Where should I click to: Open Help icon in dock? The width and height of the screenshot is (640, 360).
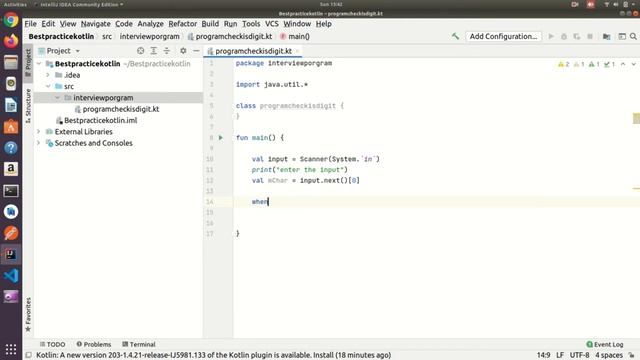(11, 148)
